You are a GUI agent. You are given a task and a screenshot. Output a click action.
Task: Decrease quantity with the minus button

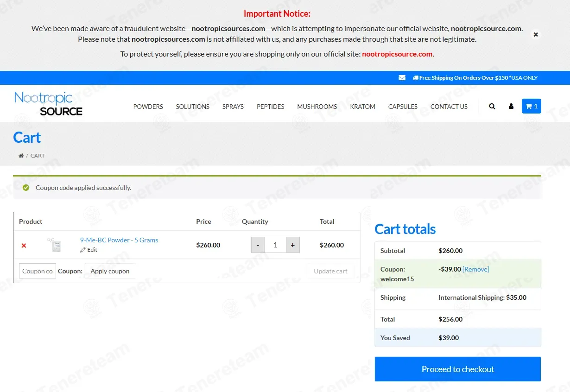coord(258,245)
